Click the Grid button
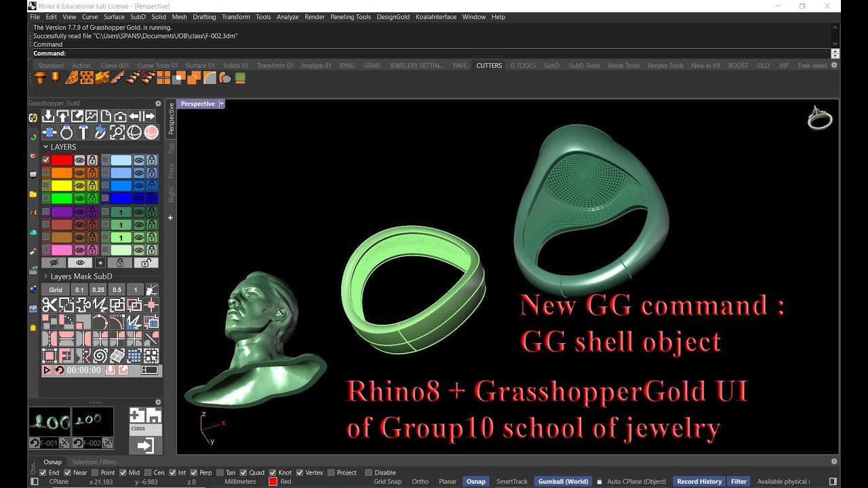Image resolution: width=868 pixels, height=488 pixels. [56, 289]
